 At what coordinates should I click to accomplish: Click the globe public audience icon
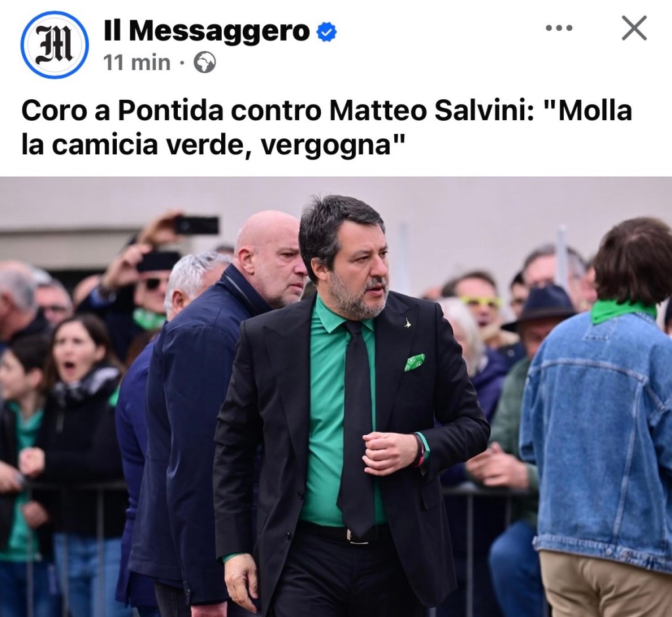tap(205, 62)
